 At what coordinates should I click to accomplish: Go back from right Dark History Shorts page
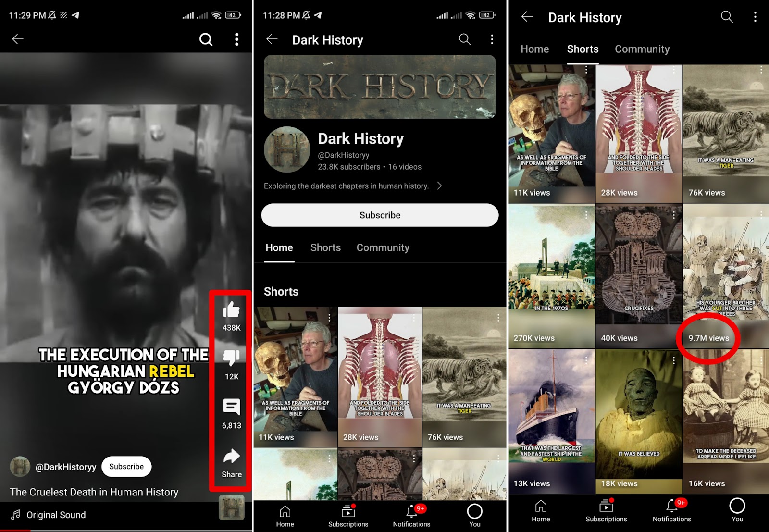click(527, 17)
